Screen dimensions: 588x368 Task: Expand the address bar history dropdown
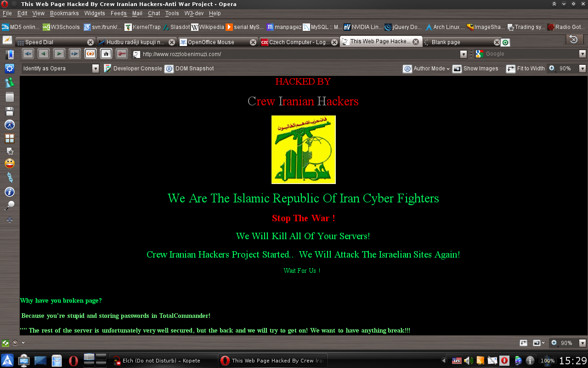464,54
